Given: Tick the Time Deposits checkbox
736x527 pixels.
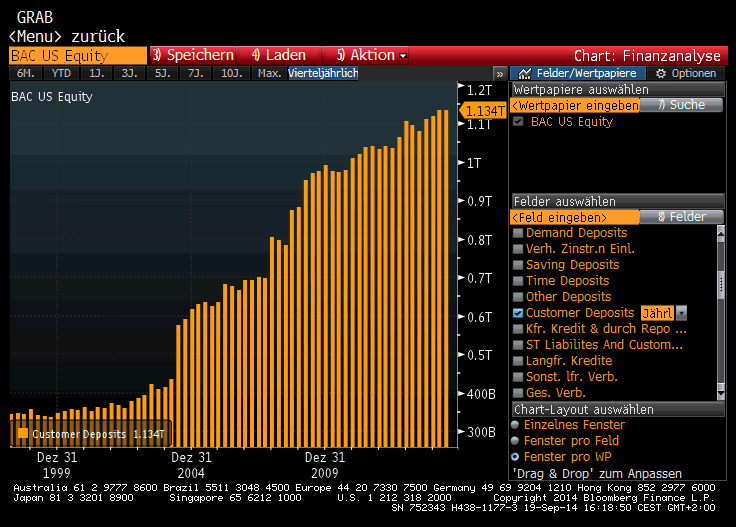Looking at the screenshot, I should (518, 281).
